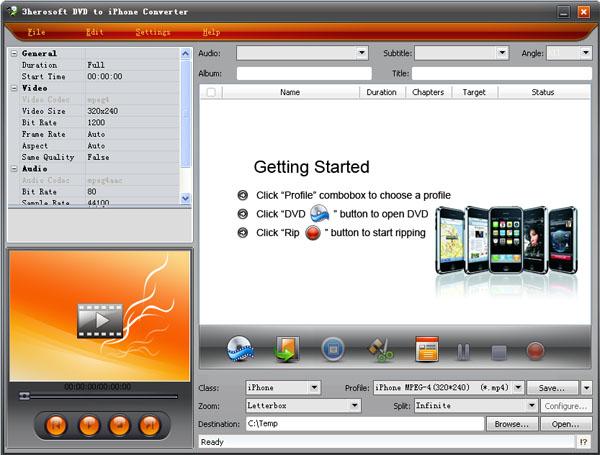Click the Name column header
The width and height of the screenshot is (600, 455).
click(290, 92)
